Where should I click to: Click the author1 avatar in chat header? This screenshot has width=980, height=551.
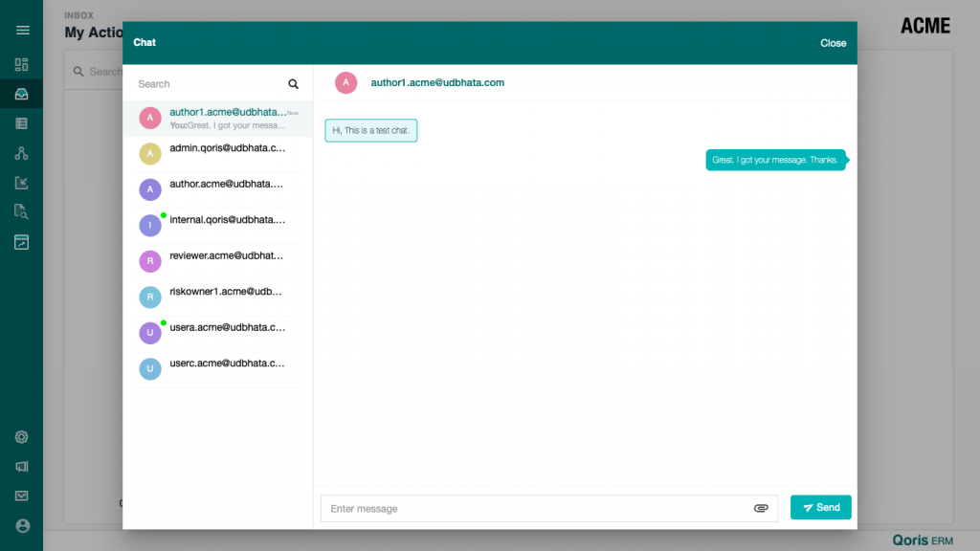(x=345, y=82)
